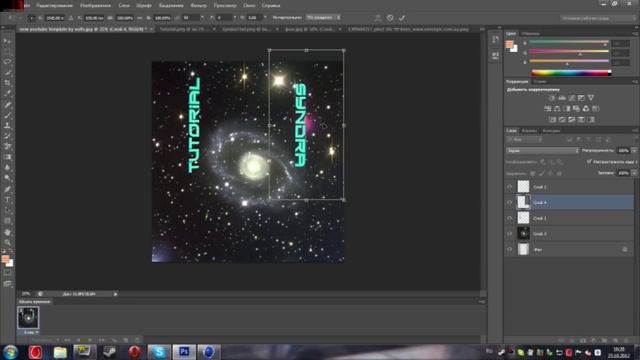Screen dimensions: 640x360
Task: Select the Blur tool
Action: [x=7, y=168]
